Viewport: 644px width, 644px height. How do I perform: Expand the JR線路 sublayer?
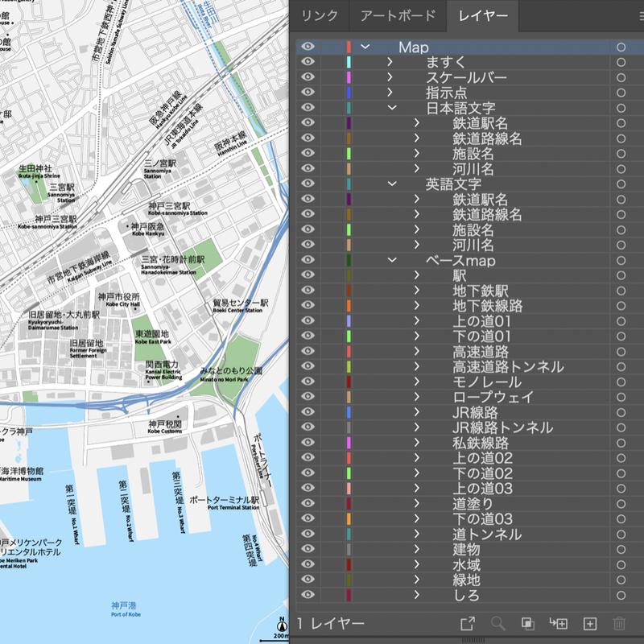pyautogui.click(x=417, y=411)
